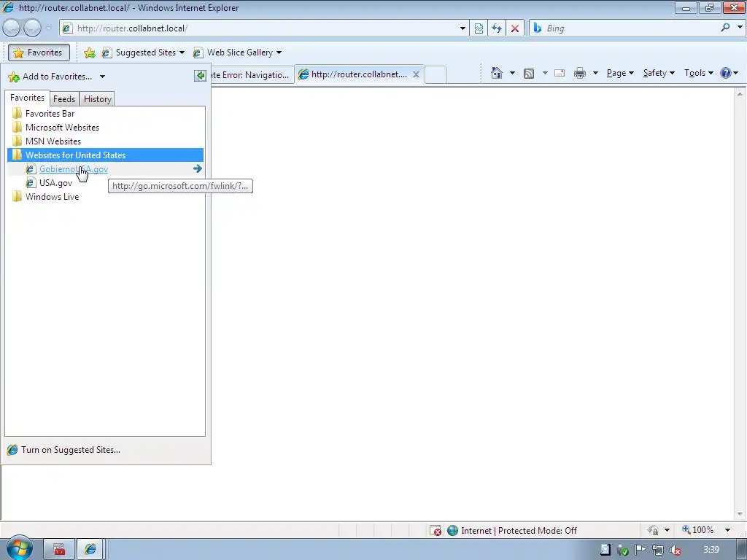Switch to the Feeds tab

pyautogui.click(x=64, y=99)
